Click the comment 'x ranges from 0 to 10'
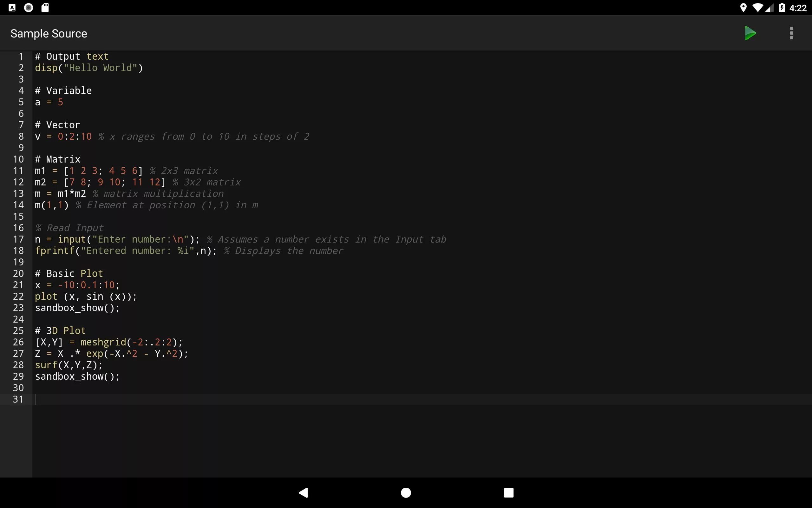812x508 pixels. pos(169,137)
